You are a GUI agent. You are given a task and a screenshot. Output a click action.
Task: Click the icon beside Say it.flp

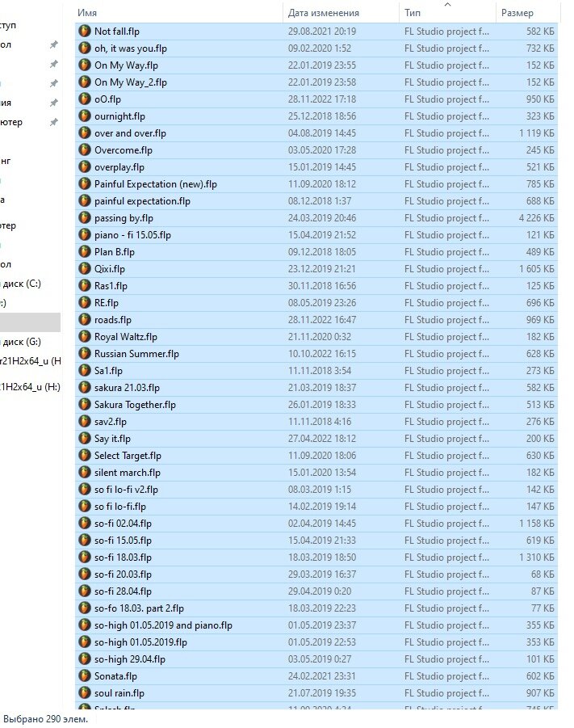(x=85, y=438)
